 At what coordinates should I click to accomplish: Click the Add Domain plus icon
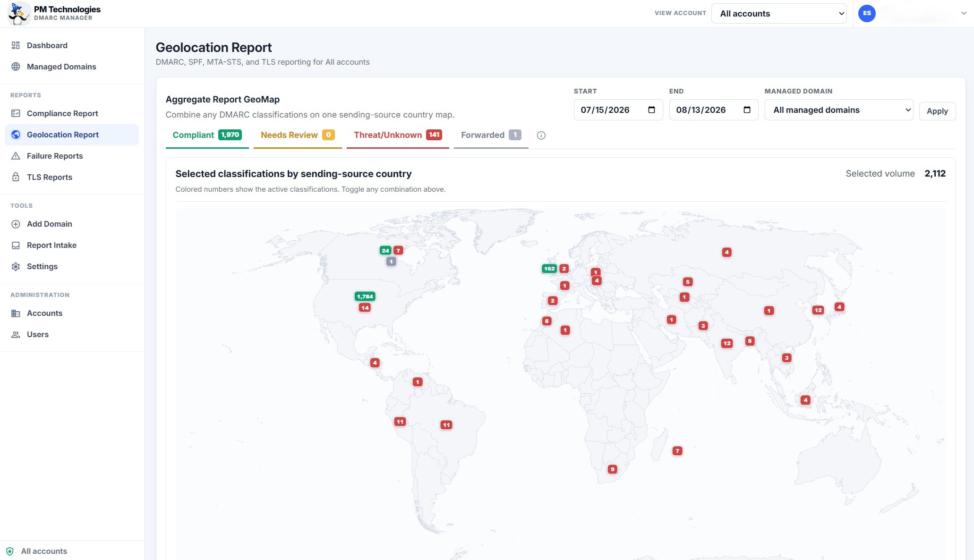point(16,224)
